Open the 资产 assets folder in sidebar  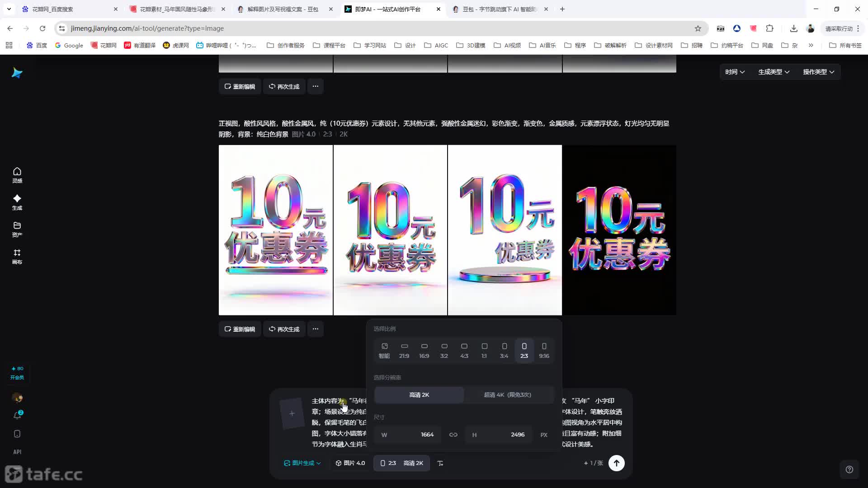pos(17,229)
